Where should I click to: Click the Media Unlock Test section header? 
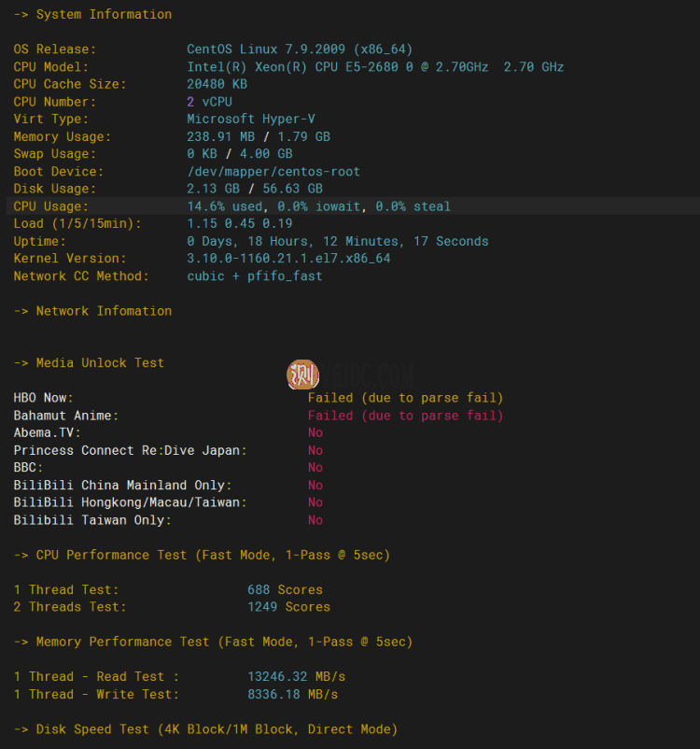coord(89,363)
